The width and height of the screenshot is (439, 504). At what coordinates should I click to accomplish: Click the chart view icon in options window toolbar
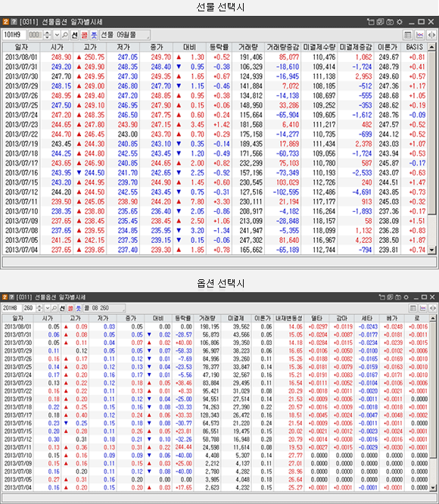pyautogui.click(x=423, y=308)
